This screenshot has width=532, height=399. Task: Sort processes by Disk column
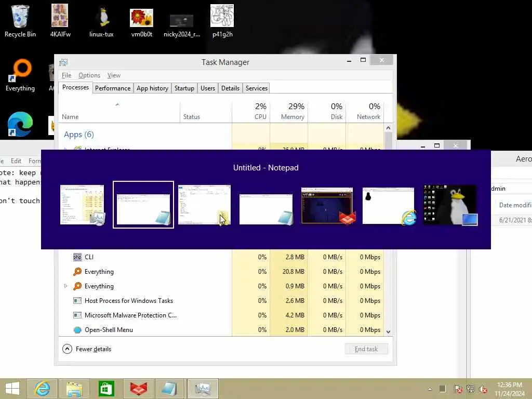[x=327, y=112]
